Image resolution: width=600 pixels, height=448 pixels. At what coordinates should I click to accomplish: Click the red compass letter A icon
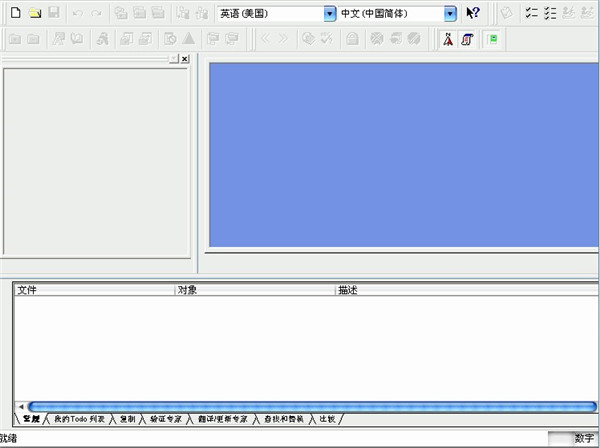(448, 39)
